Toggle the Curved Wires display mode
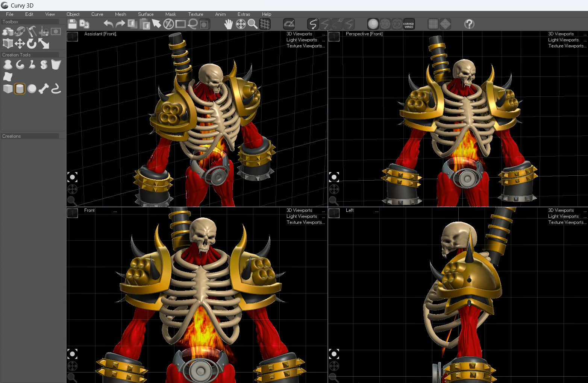588x383 pixels. 409,24
